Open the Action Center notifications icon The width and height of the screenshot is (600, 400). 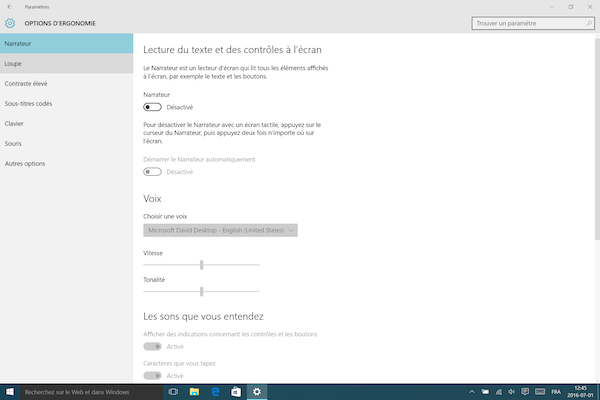525,391
